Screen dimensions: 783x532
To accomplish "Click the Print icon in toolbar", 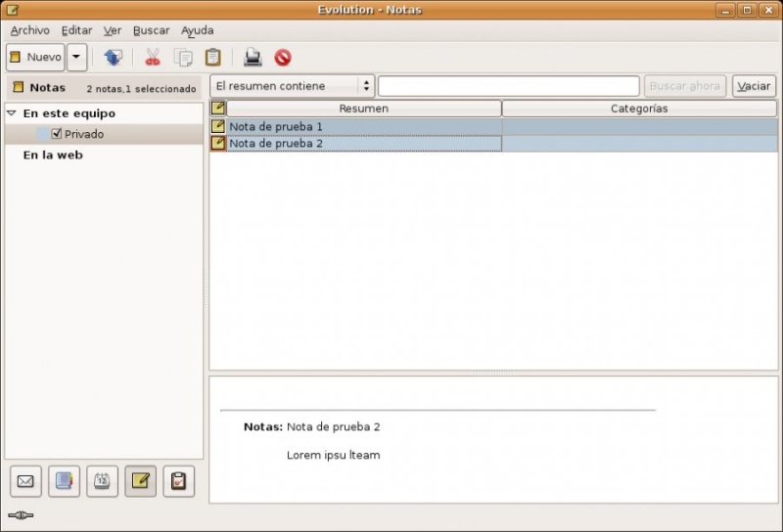I will pos(253,57).
